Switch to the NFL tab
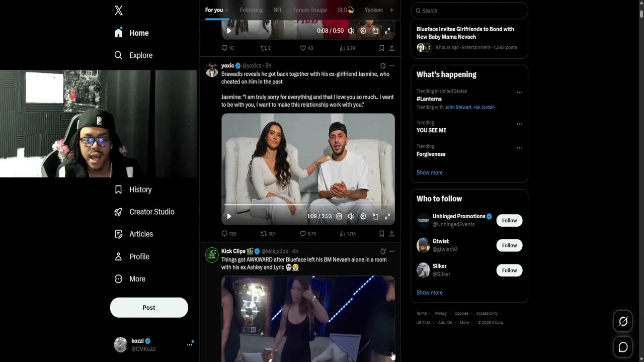Image resolution: width=644 pixels, height=362 pixels. tap(278, 10)
